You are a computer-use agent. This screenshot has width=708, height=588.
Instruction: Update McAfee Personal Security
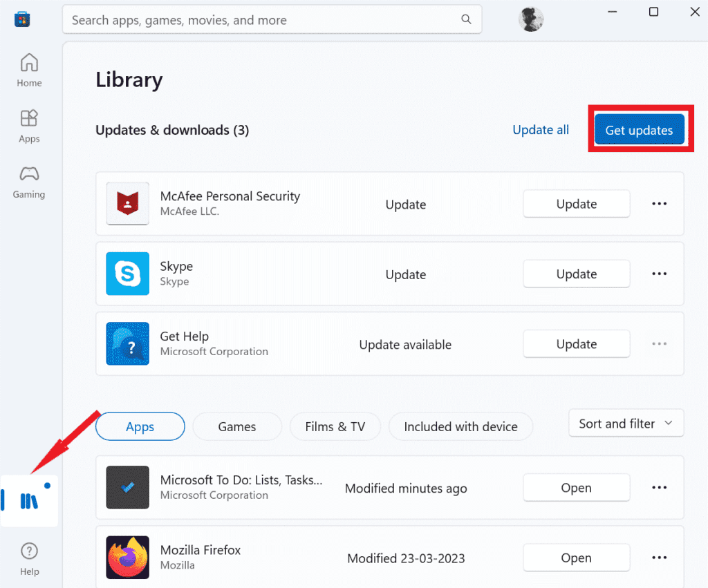point(577,204)
